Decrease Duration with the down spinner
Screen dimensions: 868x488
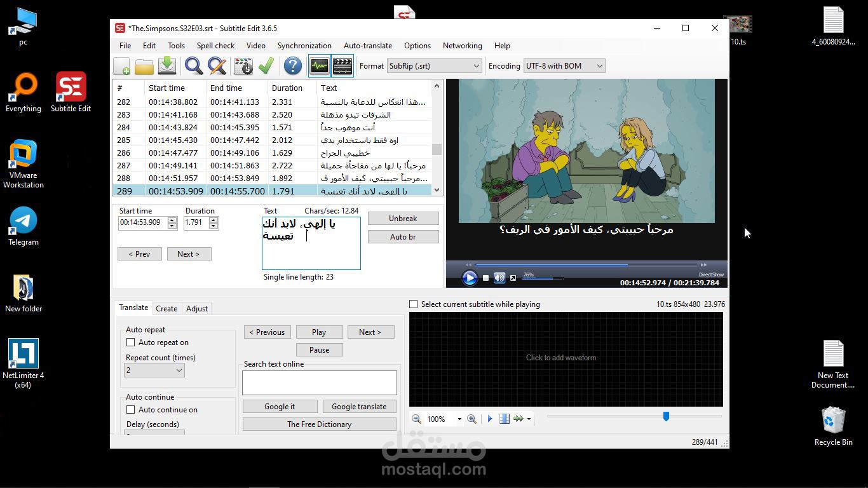coord(214,226)
